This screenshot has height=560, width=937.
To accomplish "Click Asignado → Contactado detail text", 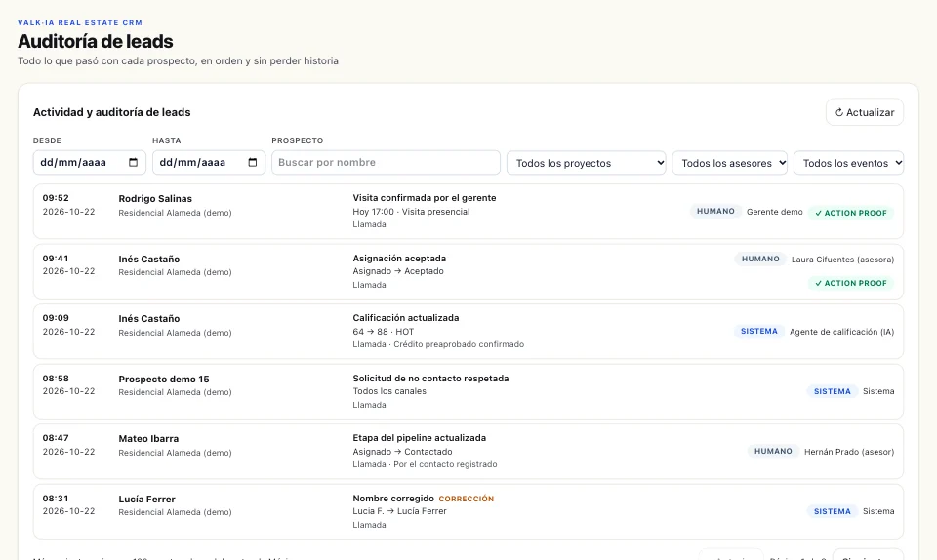I will pyautogui.click(x=402, y=452).
